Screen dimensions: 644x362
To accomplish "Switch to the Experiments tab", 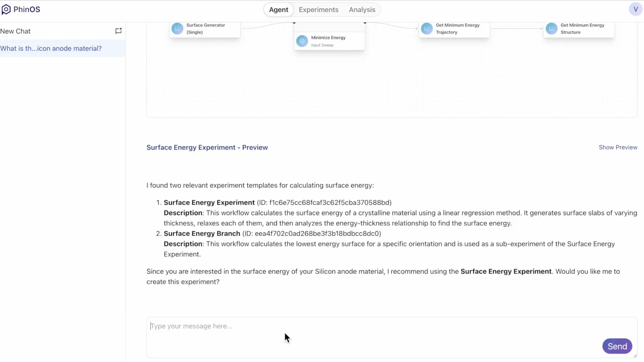I will [318, 10].
